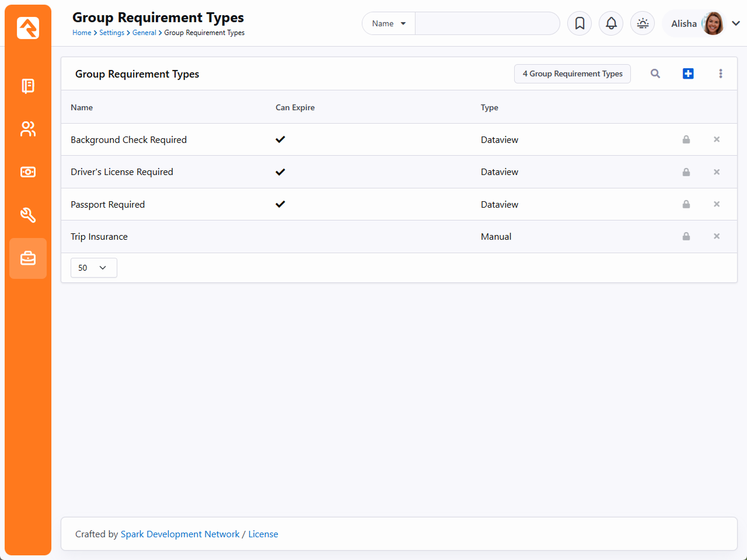Open the grid three-dot options menu
This screenshot has width=747, height=560.
pos(721,73)
